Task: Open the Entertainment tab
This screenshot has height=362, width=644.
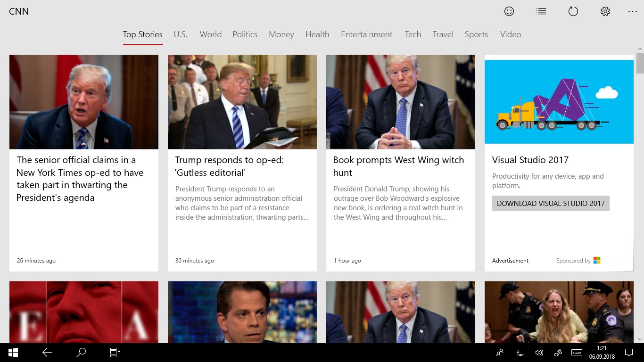Action: (x=367, y=34)
